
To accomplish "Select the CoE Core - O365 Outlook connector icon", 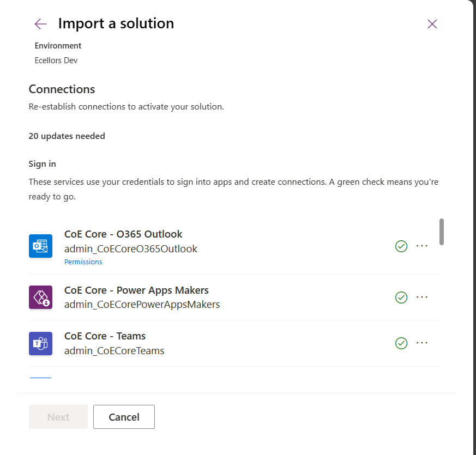I will point(40,246).
